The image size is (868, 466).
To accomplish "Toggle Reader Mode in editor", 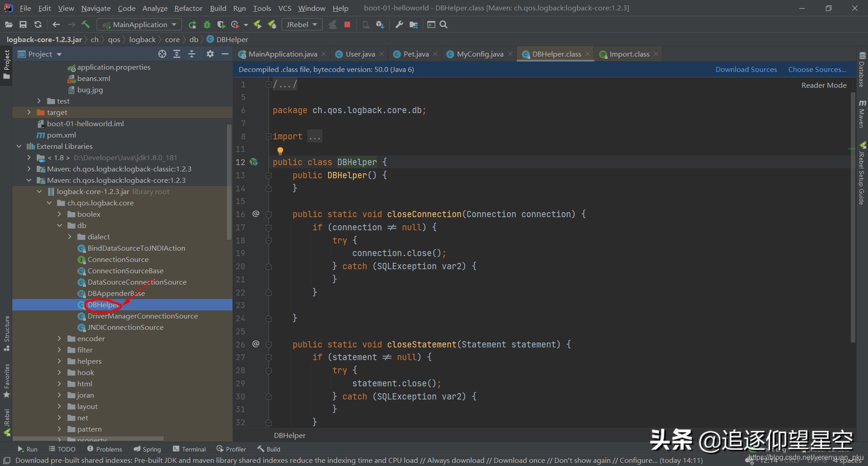I will coord(824,85).
